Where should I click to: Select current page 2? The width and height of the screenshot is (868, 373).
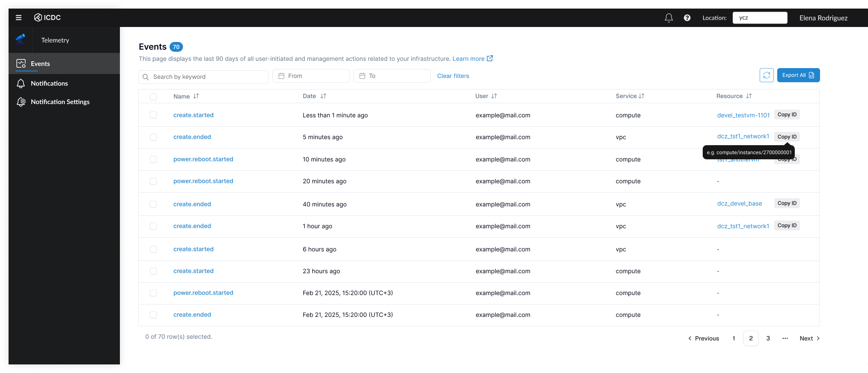click(x=751, y=338)
